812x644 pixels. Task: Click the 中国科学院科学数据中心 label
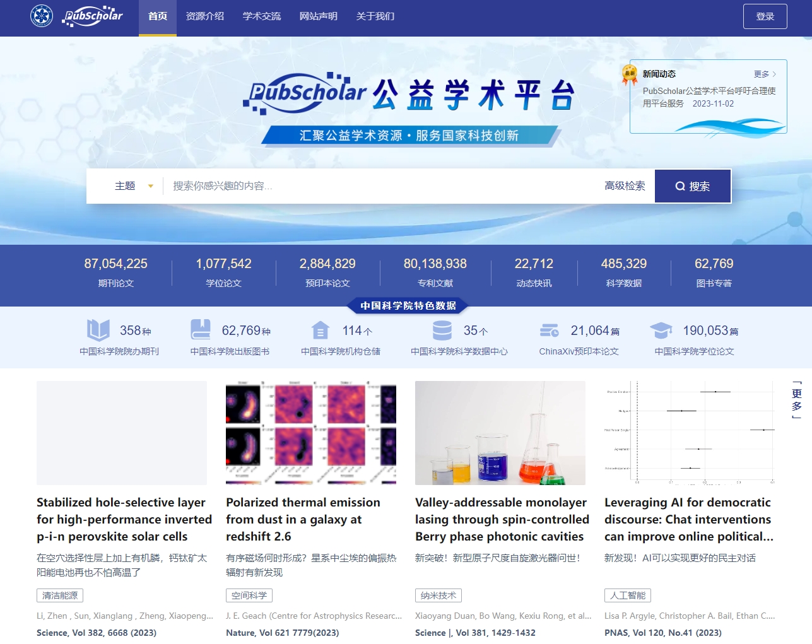pyautogui.click(x=459, y=351)
